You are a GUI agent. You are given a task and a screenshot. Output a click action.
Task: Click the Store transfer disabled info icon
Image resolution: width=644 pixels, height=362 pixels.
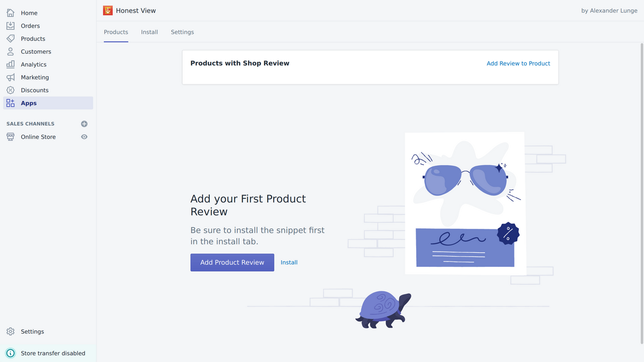pyautogui.click(x=11, y=353)
